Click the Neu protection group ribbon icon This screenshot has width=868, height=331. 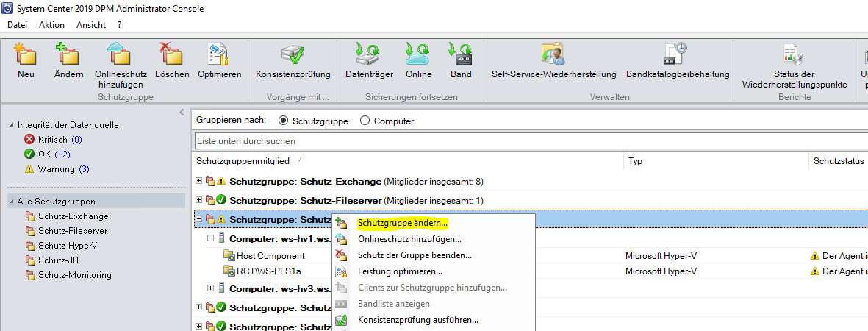(x=26, y=55)
